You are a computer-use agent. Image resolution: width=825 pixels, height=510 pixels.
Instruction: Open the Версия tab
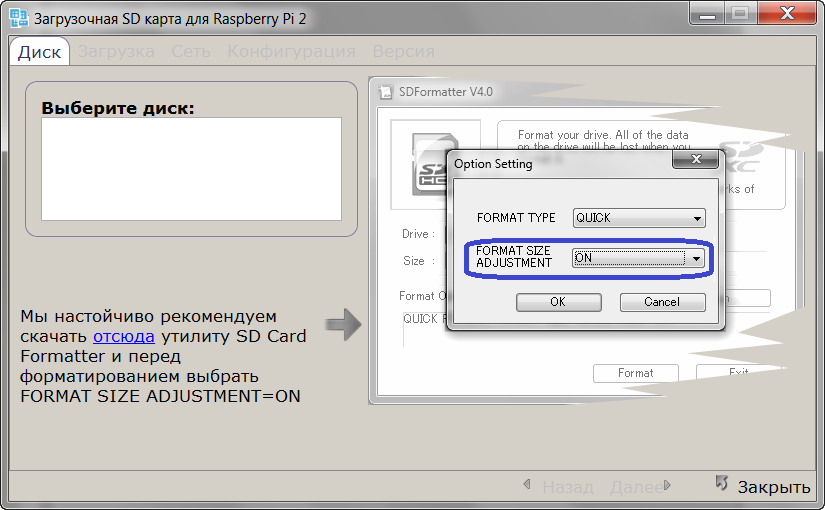(403, 52)
